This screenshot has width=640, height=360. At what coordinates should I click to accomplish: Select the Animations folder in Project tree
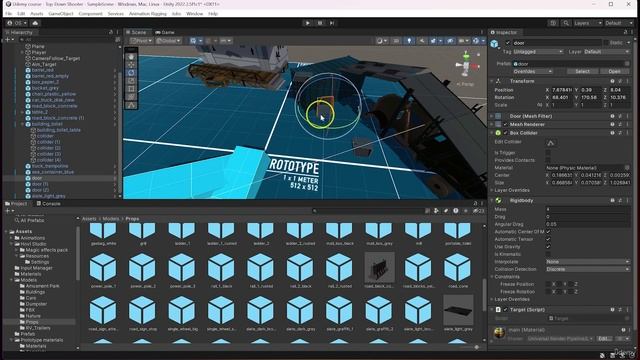coord(33,238)
